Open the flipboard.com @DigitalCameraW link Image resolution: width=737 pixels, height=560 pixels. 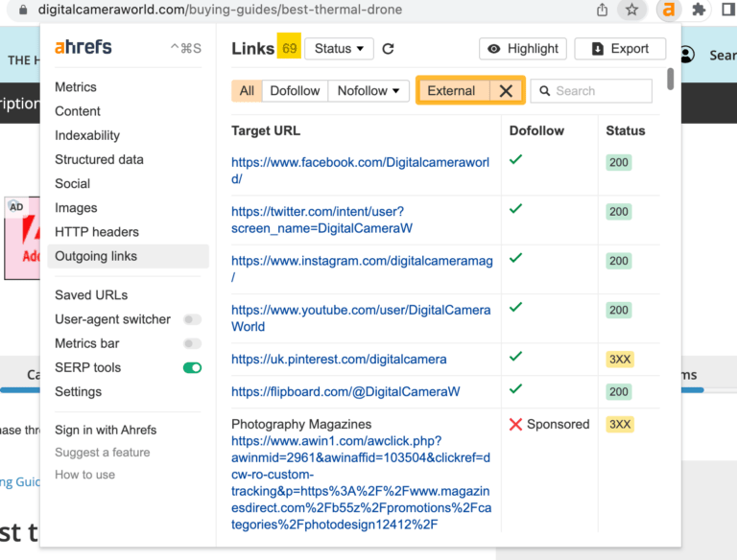tap(345, 392)
